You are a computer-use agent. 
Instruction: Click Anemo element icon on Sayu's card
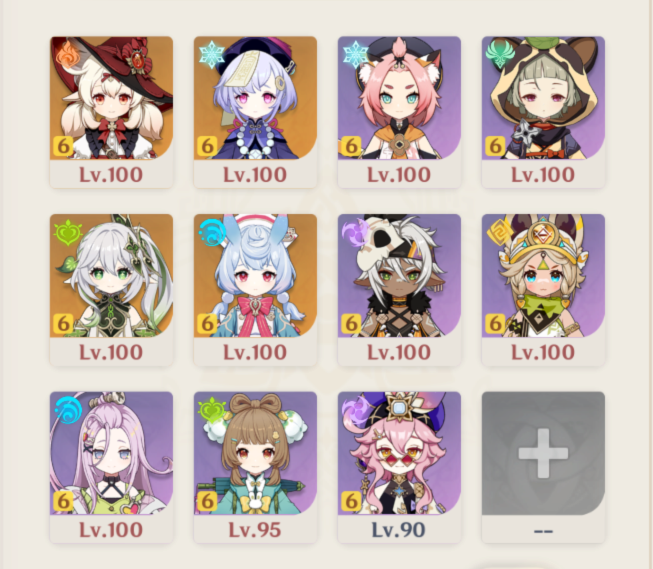point(500,54)
